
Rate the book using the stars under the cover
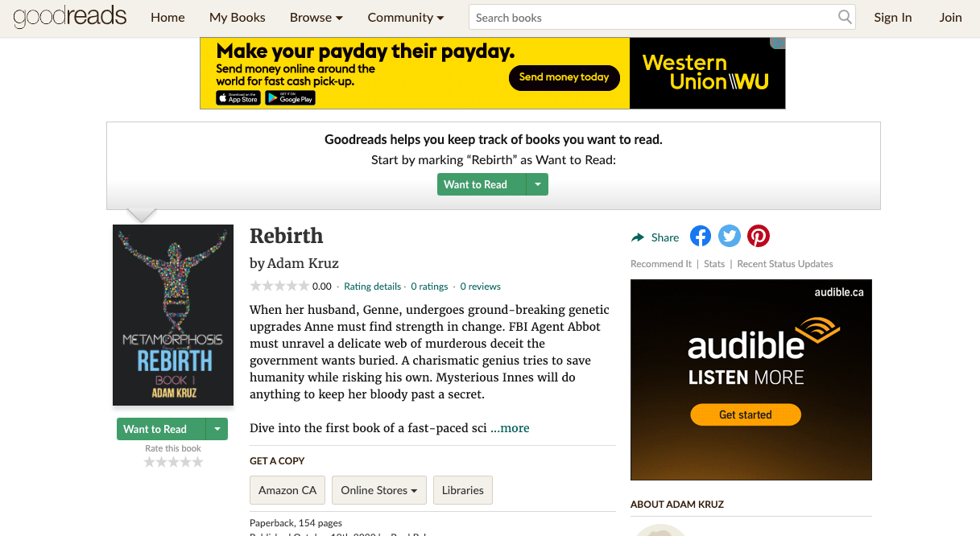(173, 462)
